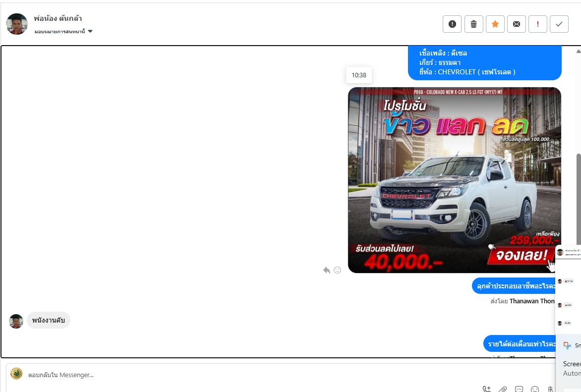Click the page avatar beside reply box
Image resolution: width=581 pixels, height=392 pixels.
(16, 374)
